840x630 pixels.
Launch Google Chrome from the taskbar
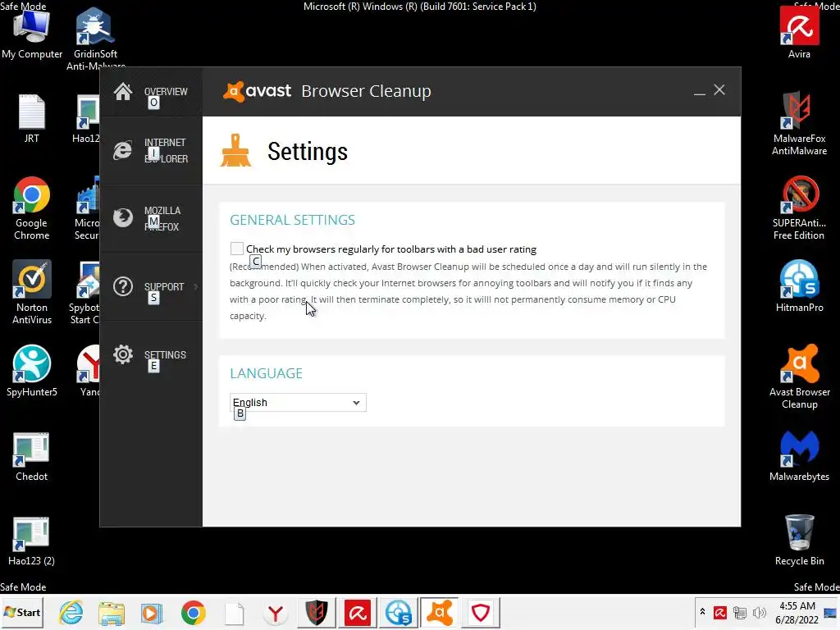(194, 612)
